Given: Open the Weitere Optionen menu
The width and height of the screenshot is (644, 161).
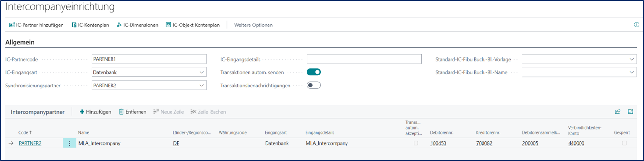Looking at the screenshot, I should point(253,25).
